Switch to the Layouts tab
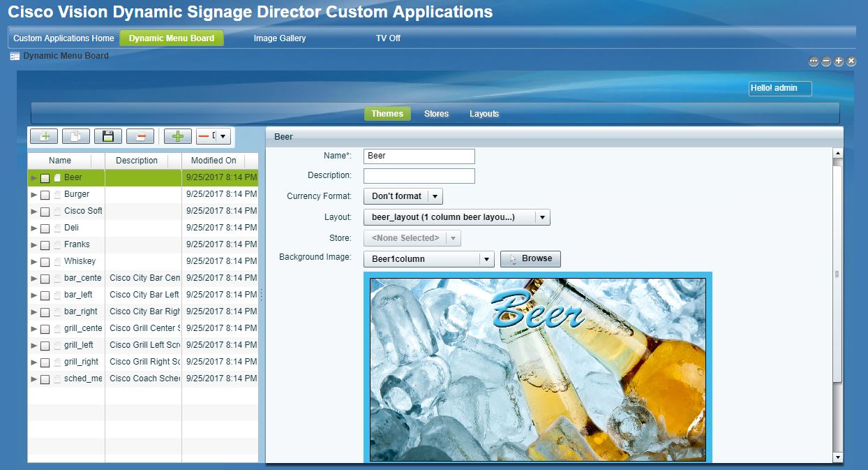This screenshot has width=868, height=470. 484,114
